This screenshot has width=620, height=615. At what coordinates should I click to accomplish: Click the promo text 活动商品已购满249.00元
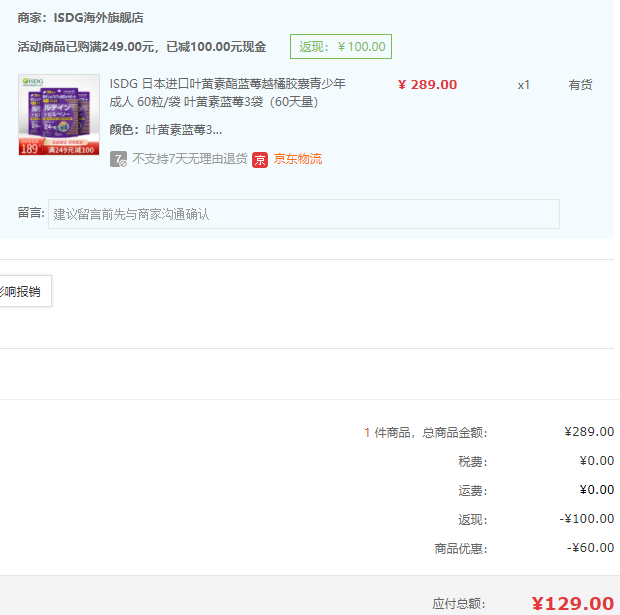(85, 47)
